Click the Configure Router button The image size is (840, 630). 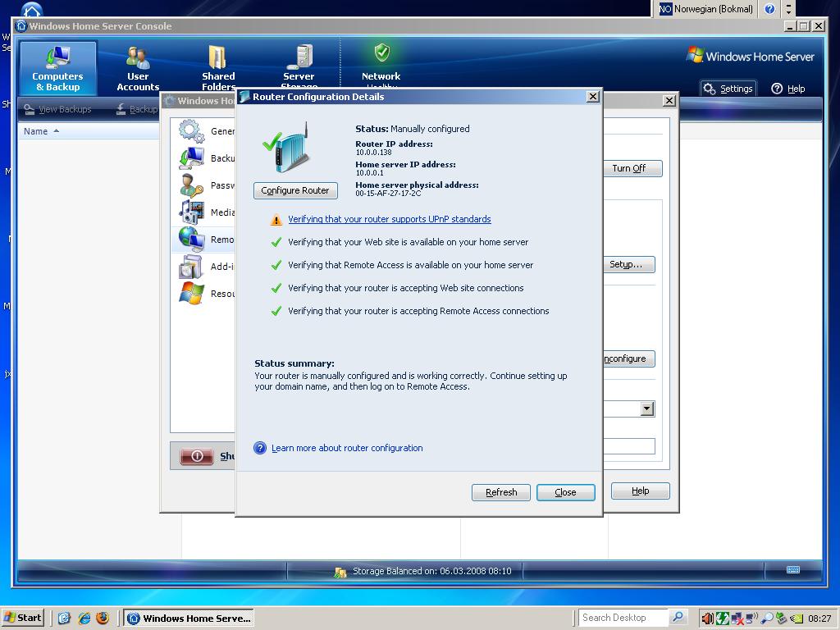[x=295, y=190]
